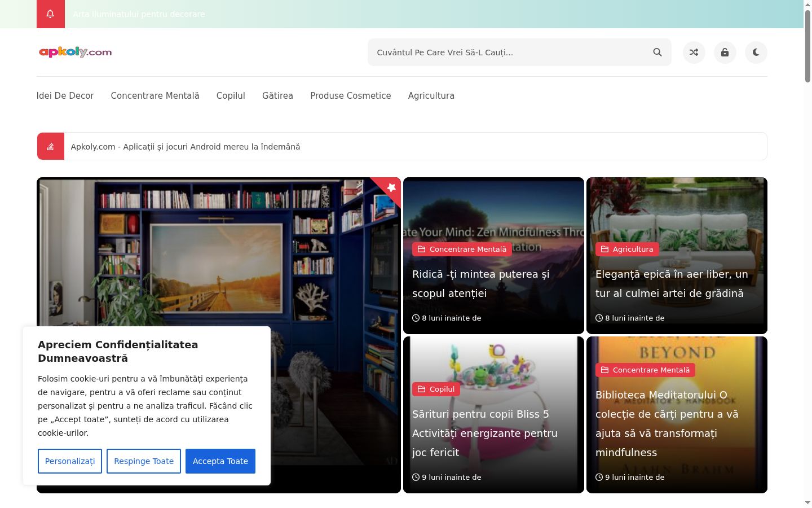
Task: Go to the Copilul menu item
Action: click(231, 96)
